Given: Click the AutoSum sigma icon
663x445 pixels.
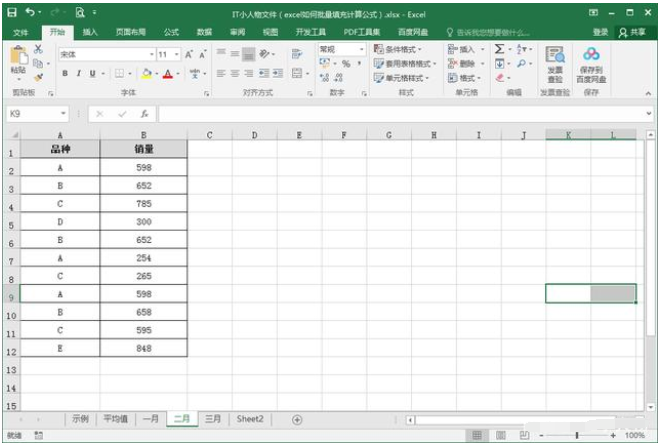Looking at the screenshot, I should coord(499,49).
